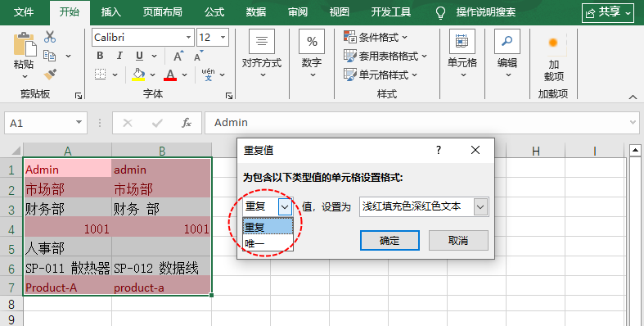Switch to the 插入 tab

pyautogui.click(x=111, y=12)
